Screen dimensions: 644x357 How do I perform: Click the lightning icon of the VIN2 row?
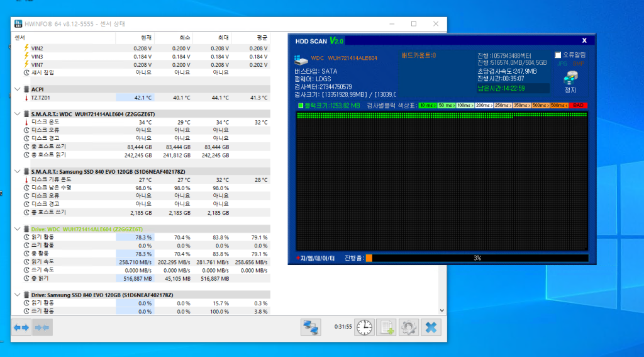tap(26, 48)
